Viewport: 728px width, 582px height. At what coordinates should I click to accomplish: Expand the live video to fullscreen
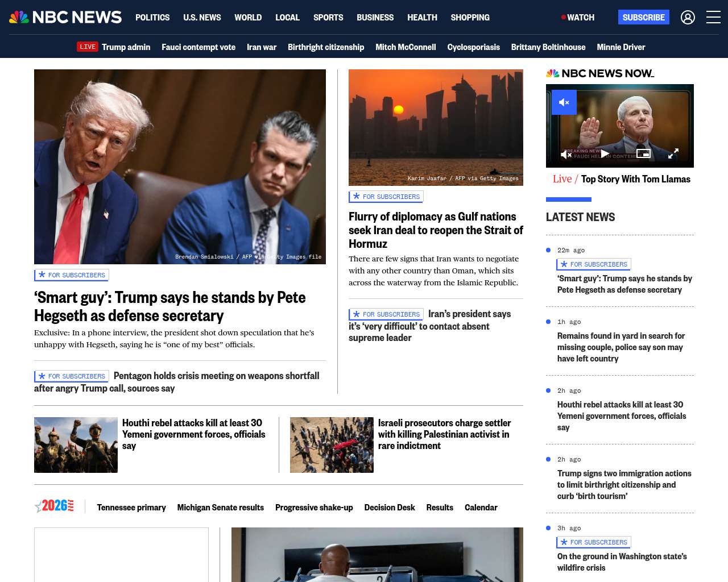coord(673,153)
